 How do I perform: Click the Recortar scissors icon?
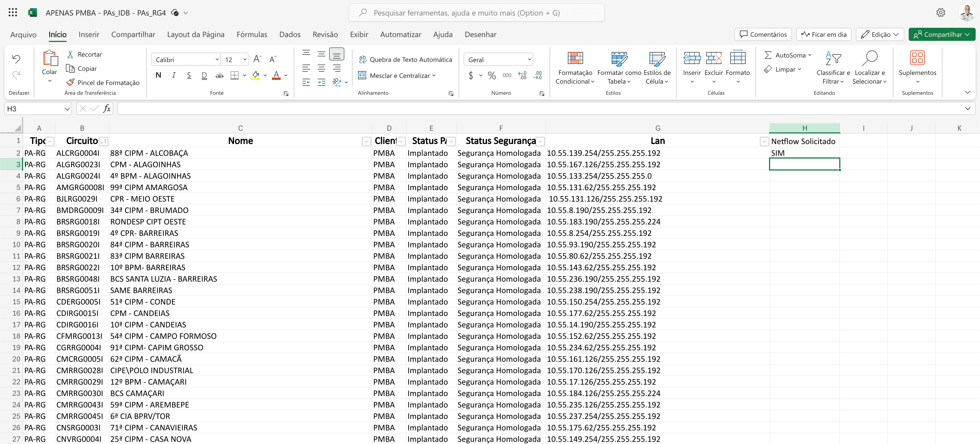tap(71, 54)
